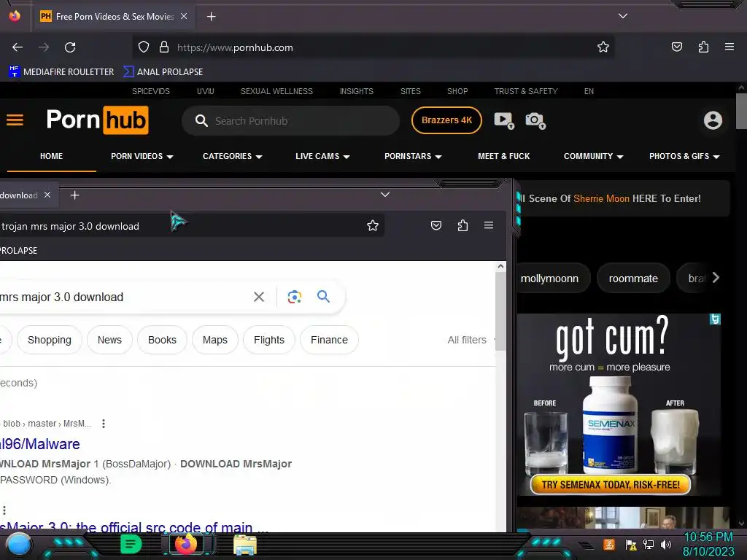Open Pocket in the rear window toolbar
Screen dimensions: 747x560
[676, 47]
